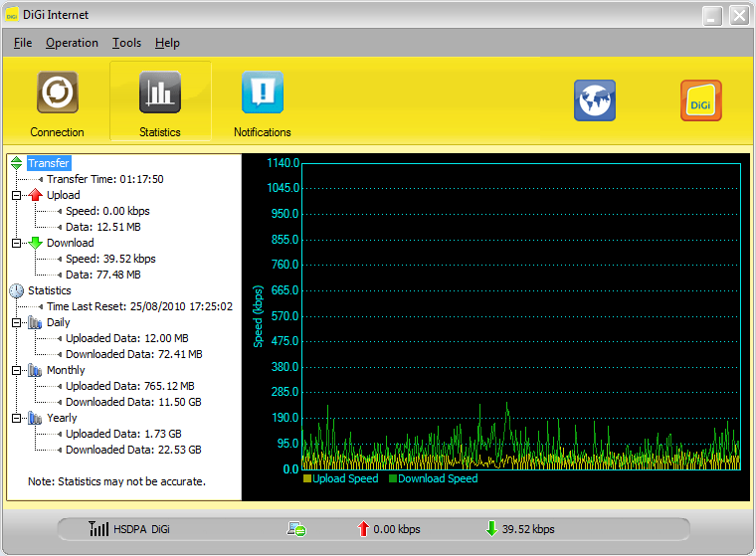Screen dimensions: 756x556
Task: Open the Notifications icon
Action: [x=263, y=93]
